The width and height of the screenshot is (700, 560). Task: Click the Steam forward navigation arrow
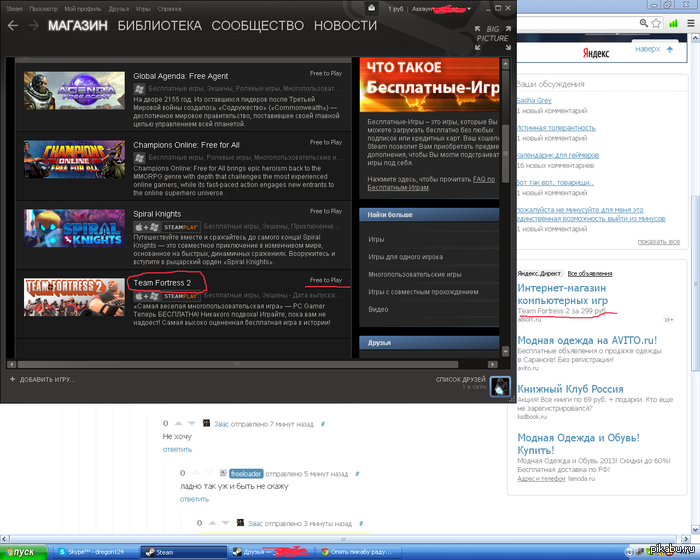[x=33, y=25]
